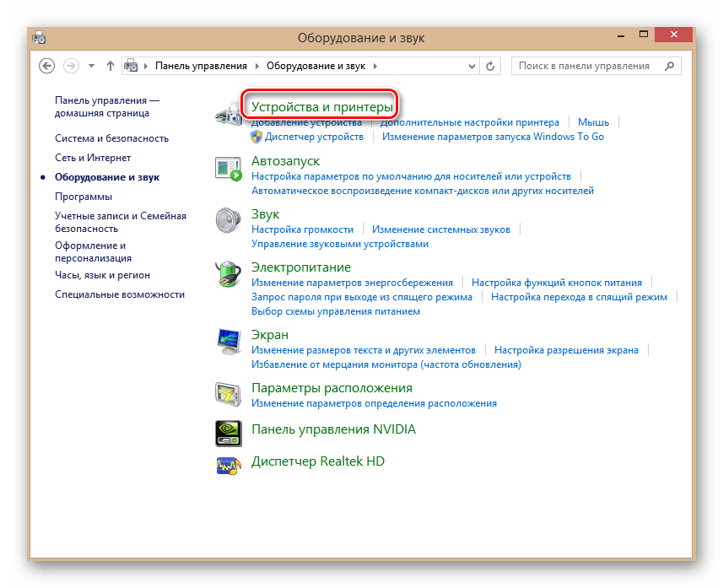Open Панель управления NVIDIA via its icon
Image resolution: width=723 pixels, height=588 pixels.
click(x=228, y=432)
